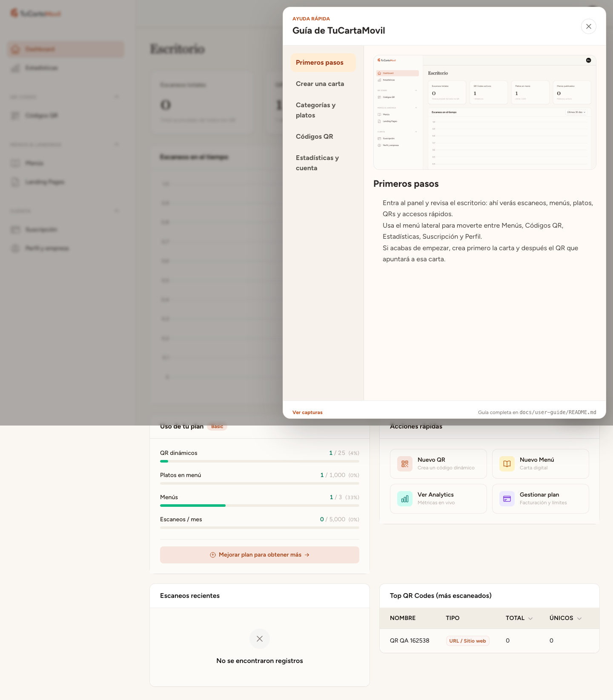
Task: Click the TIPO column header
Action: coord(453,618)
